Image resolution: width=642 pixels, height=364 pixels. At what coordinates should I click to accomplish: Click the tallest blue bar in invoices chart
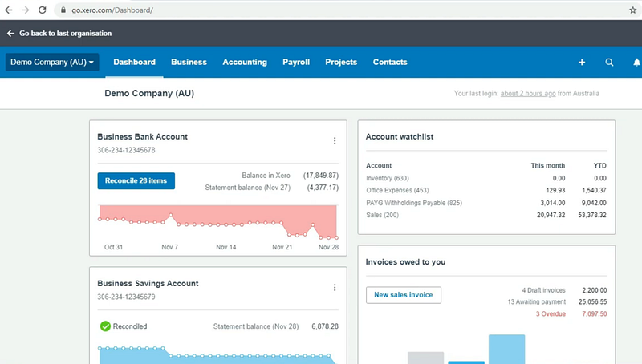coord(506,350)
